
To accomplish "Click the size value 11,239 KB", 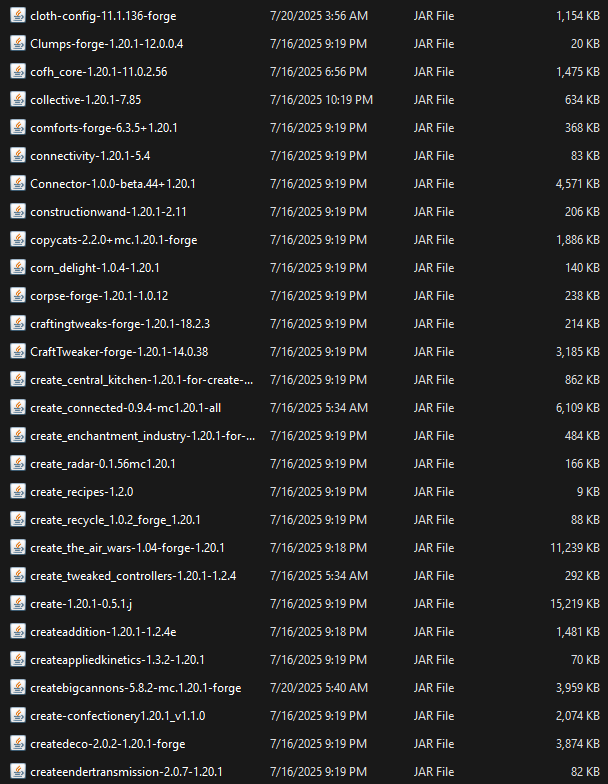I will tap(575, 548).
